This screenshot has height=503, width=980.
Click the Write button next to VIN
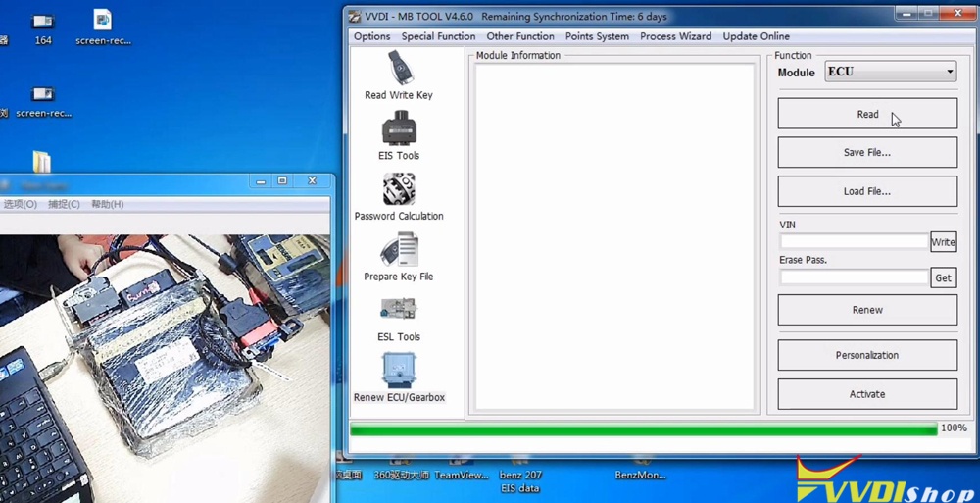click(x=943, y=242)
